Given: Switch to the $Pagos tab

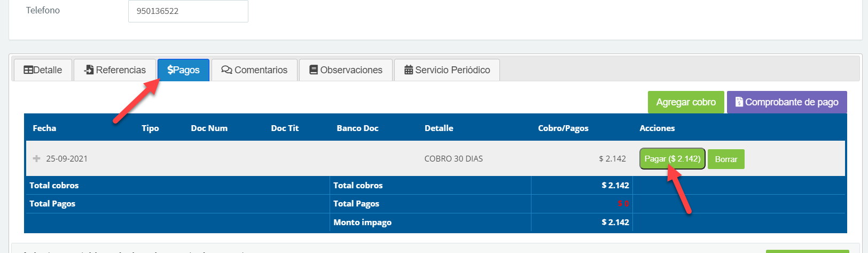Looking at the screenshot, I should pyautogui.click(x=183, y=70).
